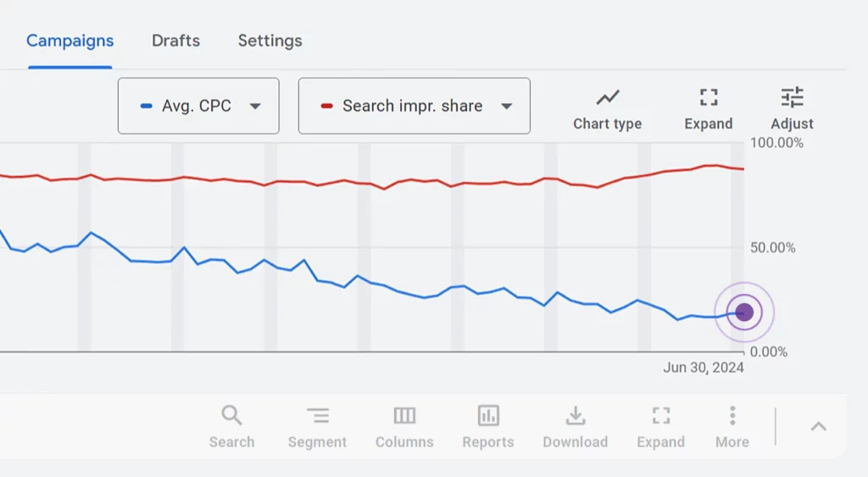Click the Jun 30, 2024 date label
868x477 pixels.
pyautogui.click(x=704, y=368)
